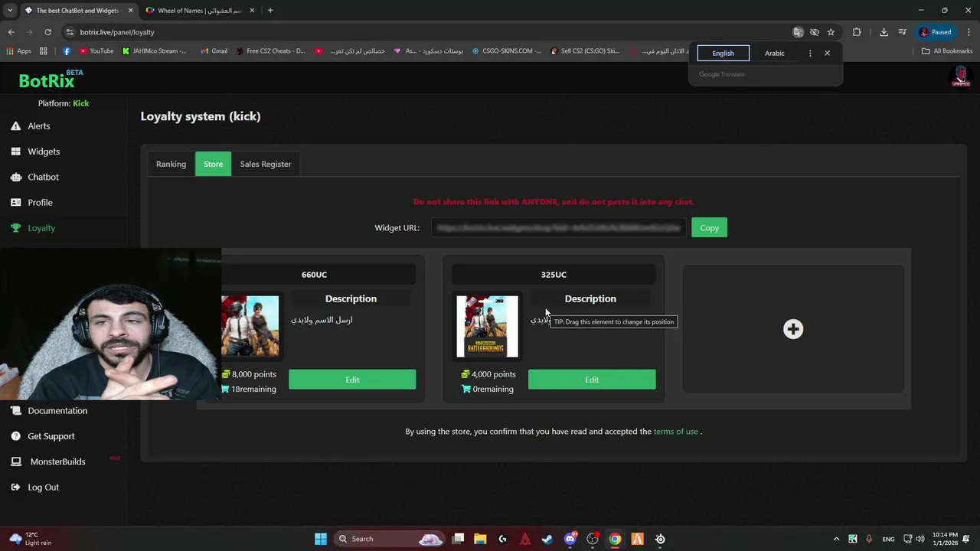Open File Explorer from taskbar

click(480, 539)
